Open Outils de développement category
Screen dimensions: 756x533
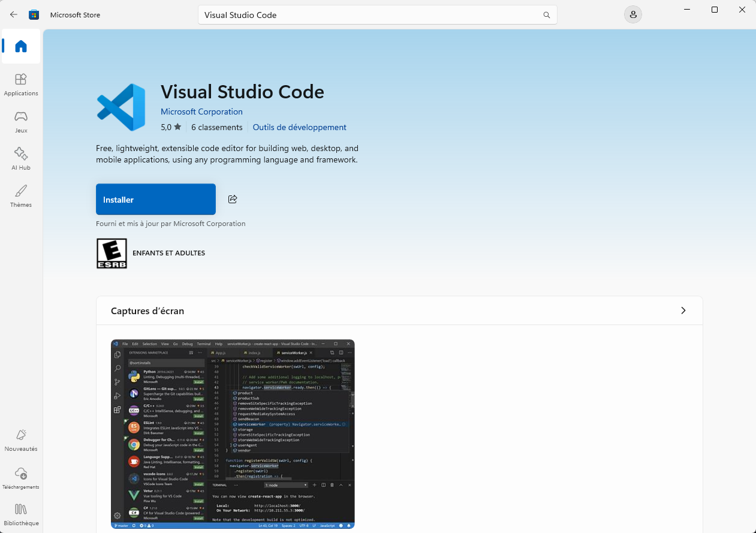[299, 127]
